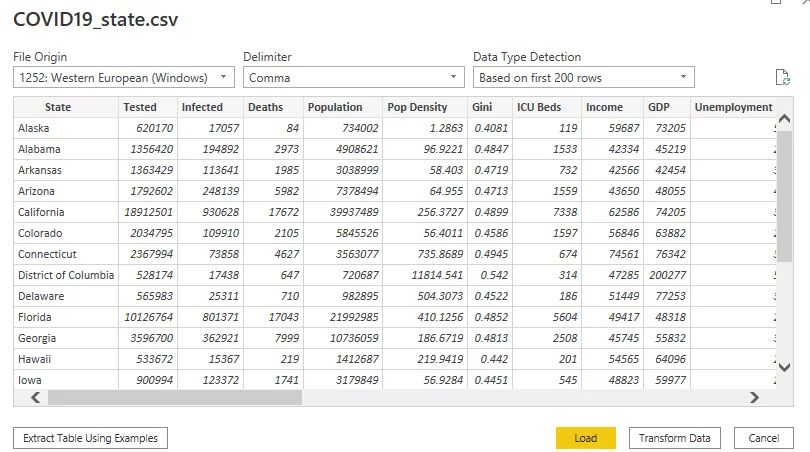The image size is (810, 452).
Task: Click the horizontal scrollbar left arrow
Action: 36,397
